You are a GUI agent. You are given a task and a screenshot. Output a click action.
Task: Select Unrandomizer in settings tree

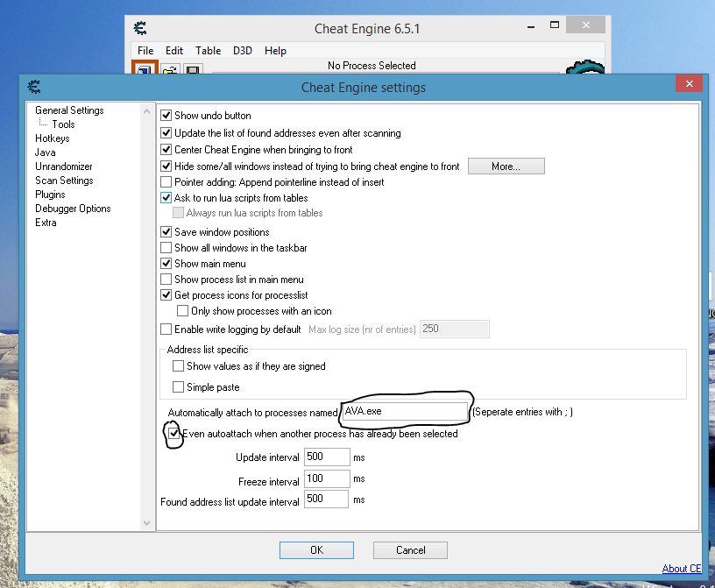[64, 166]
